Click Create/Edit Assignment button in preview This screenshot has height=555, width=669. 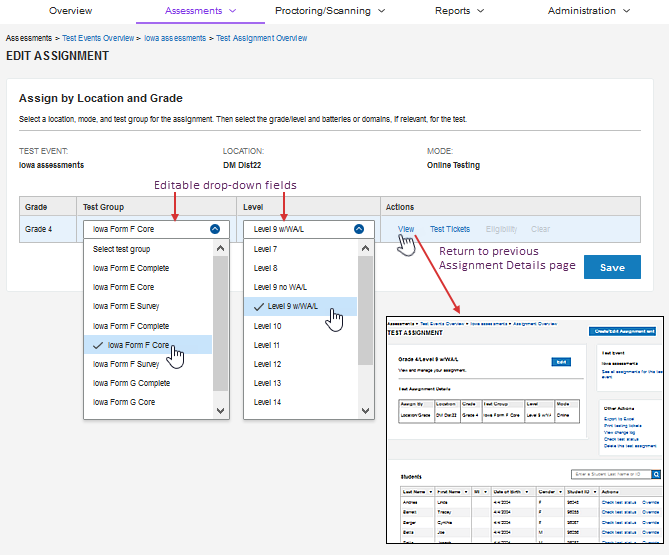(622, 331)
